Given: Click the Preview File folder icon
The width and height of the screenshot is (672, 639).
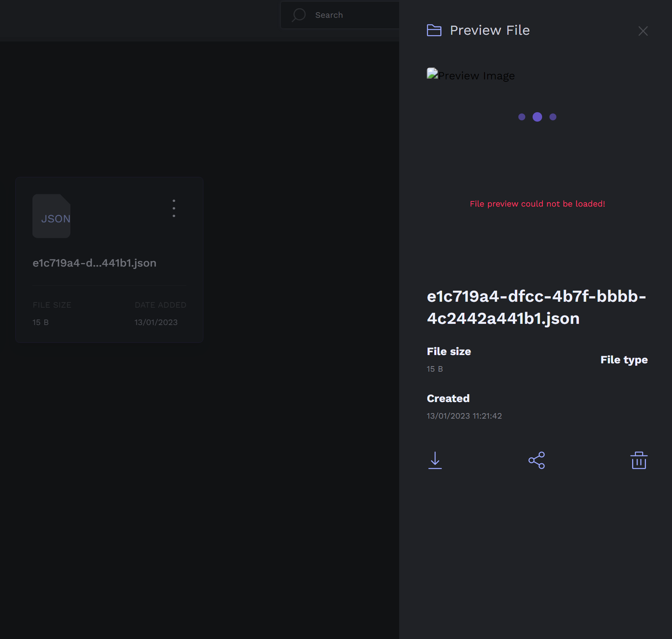Looking at the screenshot, I should coord(434,30).
